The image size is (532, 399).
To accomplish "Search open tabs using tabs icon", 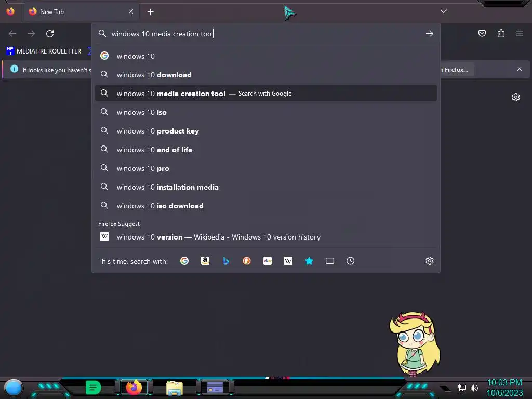I will pyautogui.click(x=330, y=261).
